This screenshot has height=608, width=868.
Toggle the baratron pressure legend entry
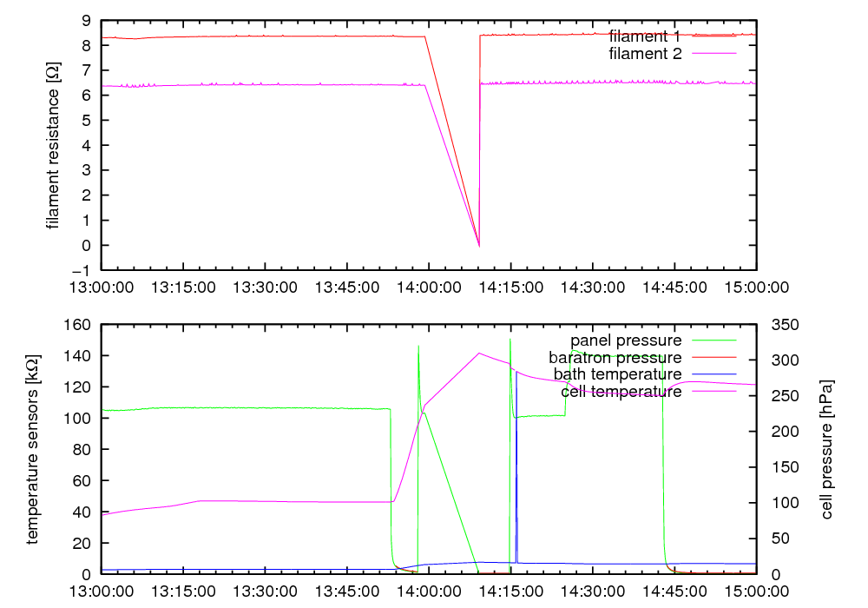pos(615,357)
